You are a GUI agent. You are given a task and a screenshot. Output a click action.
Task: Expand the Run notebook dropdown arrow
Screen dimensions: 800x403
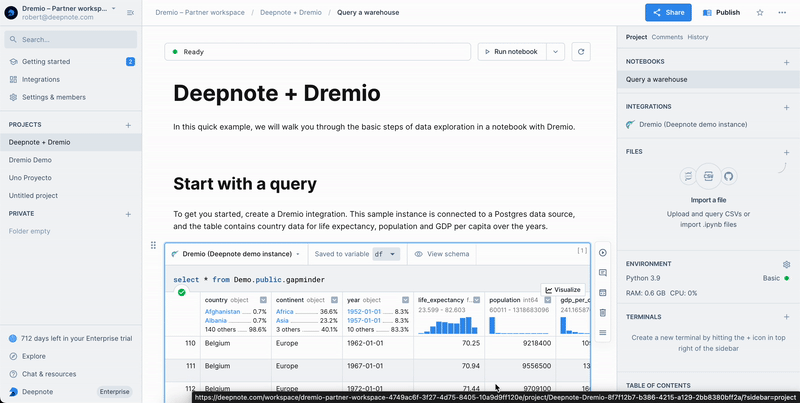tap(555, 51)
